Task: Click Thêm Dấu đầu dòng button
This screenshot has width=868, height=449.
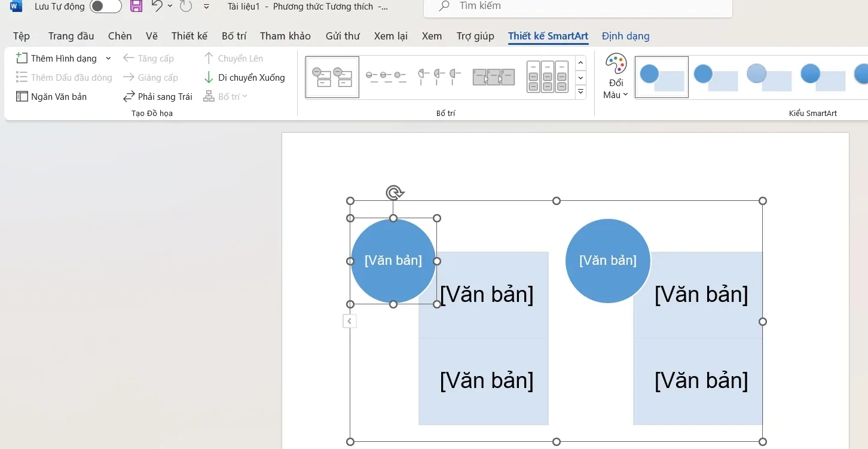Action: point(64,77)
